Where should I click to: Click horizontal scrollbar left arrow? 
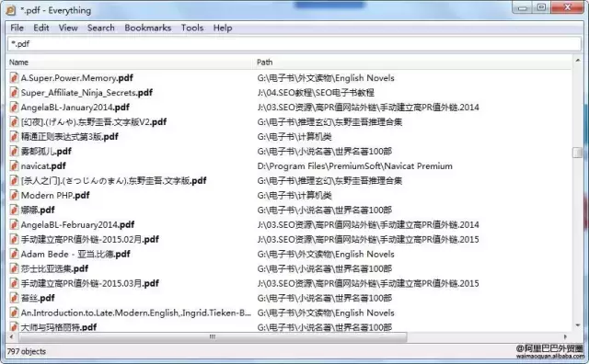click(x=11, y=337)
